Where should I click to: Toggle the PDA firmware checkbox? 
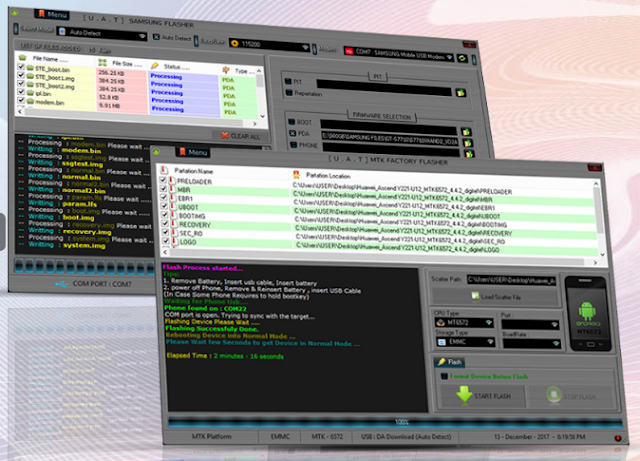(x=292, y=133)
